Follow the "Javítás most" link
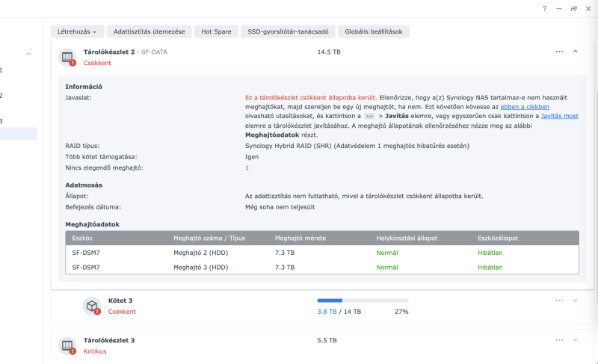Image resolution: width=598 pixels, height=364 pixels. [561, 117]
